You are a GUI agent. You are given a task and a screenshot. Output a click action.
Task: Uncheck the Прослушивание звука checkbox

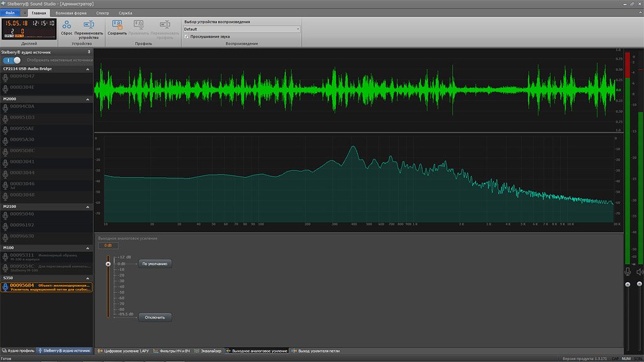point(186,36)
